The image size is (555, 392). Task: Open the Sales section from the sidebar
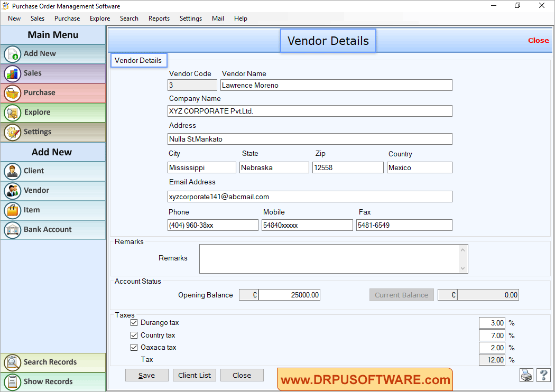(13, 73)
